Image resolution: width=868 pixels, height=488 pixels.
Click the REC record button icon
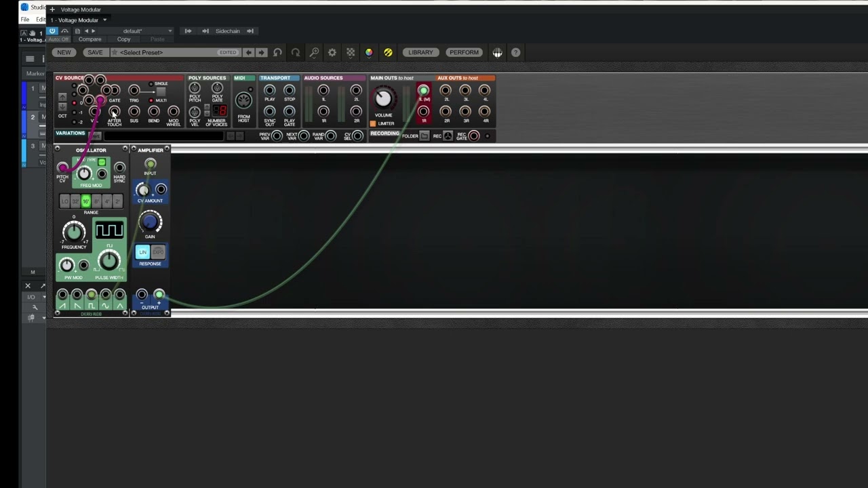[448, 136]
